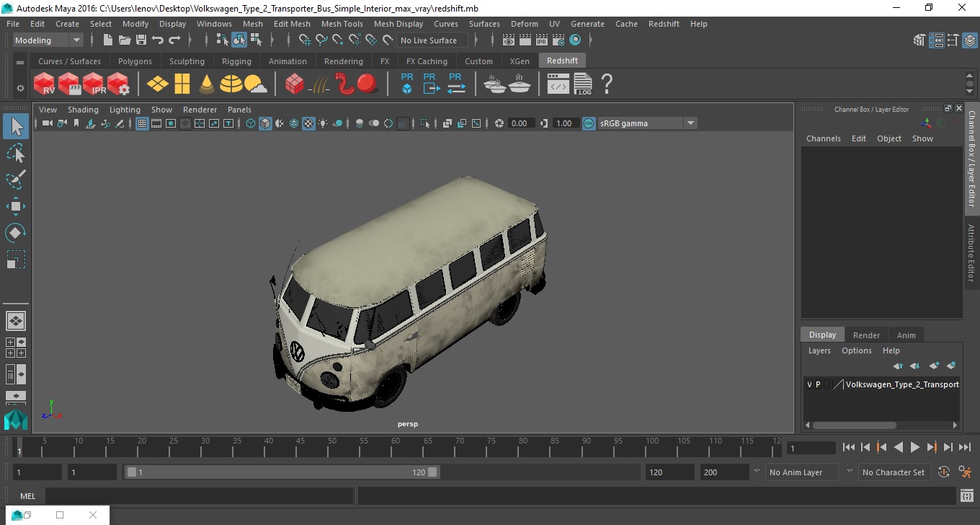Image resolution: width=980 pixels, height=525 pixels.
Task: Click the Open scene folder icon
Action: pos(125,40)
